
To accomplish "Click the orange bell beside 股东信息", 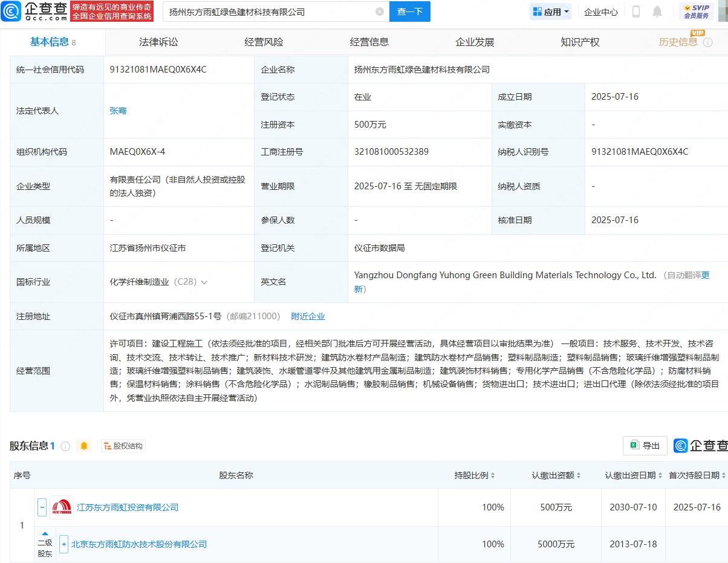I will [84, 446].
